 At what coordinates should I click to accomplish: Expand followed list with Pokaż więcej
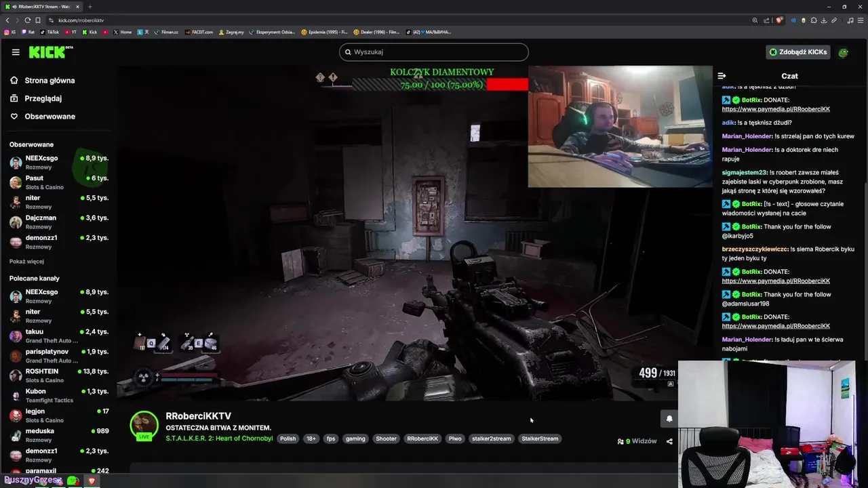click(x=26, y=262)
